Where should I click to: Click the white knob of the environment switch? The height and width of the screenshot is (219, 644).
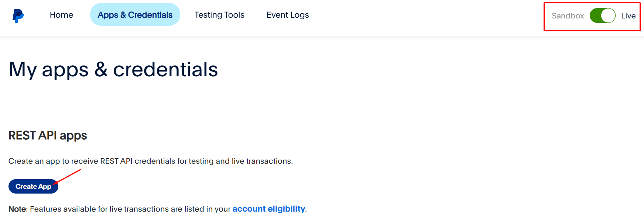608,15
